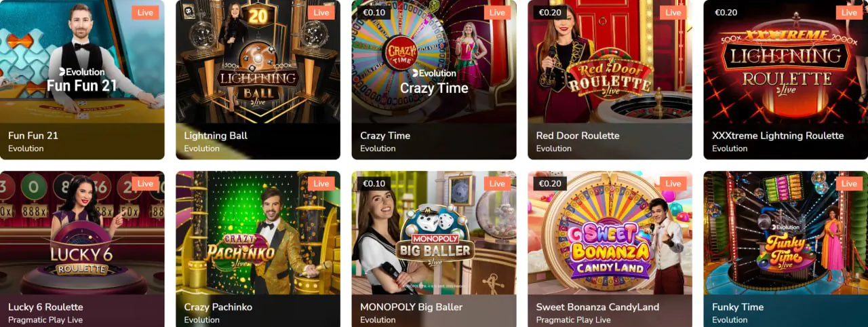Select the MONOPOLY Big Baller game image

click(x=434, y=233)
